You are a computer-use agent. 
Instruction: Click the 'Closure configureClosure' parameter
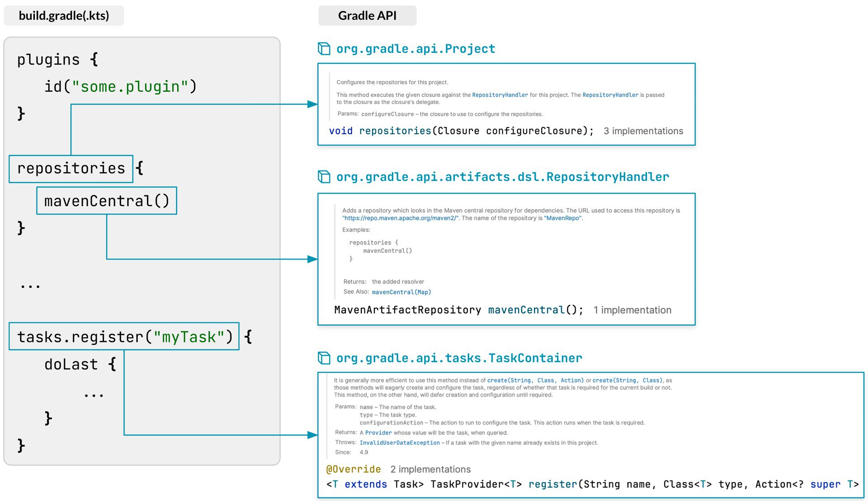pos(510,131)
